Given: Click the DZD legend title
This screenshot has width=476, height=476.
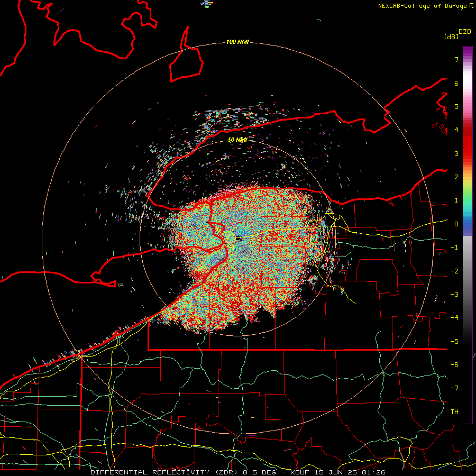Looking at the screenshot, I should coord(465,32).
